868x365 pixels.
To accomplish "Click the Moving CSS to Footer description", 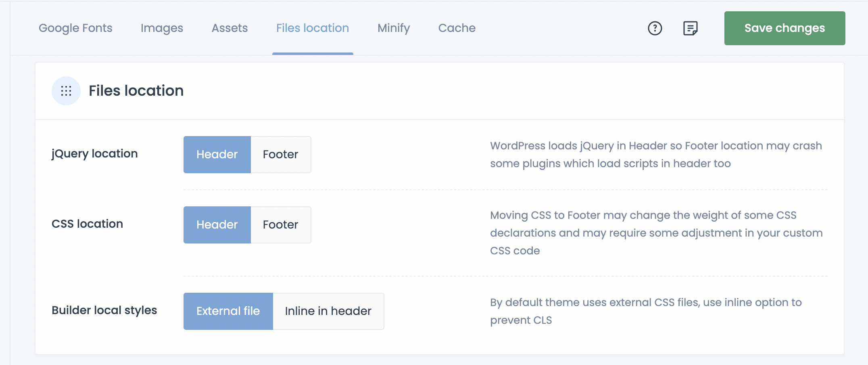I will pyautogui.click(x=656, y=233).
